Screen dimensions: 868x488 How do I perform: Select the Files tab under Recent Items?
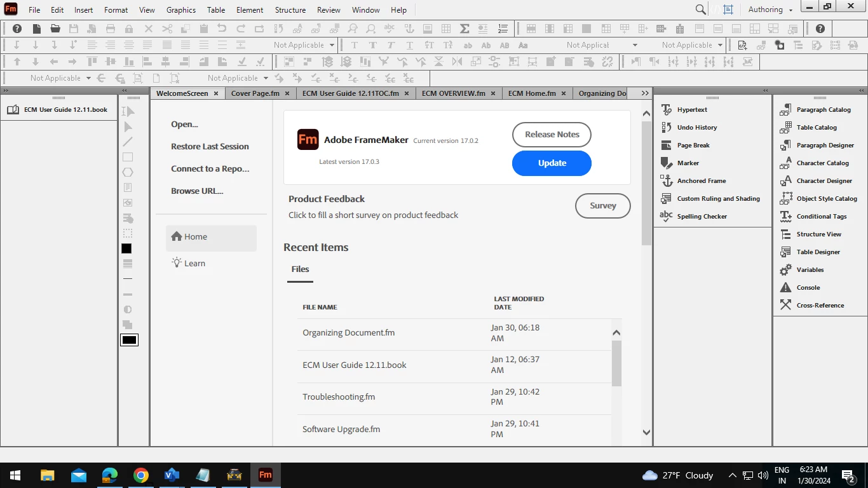[x=300, y=269]
